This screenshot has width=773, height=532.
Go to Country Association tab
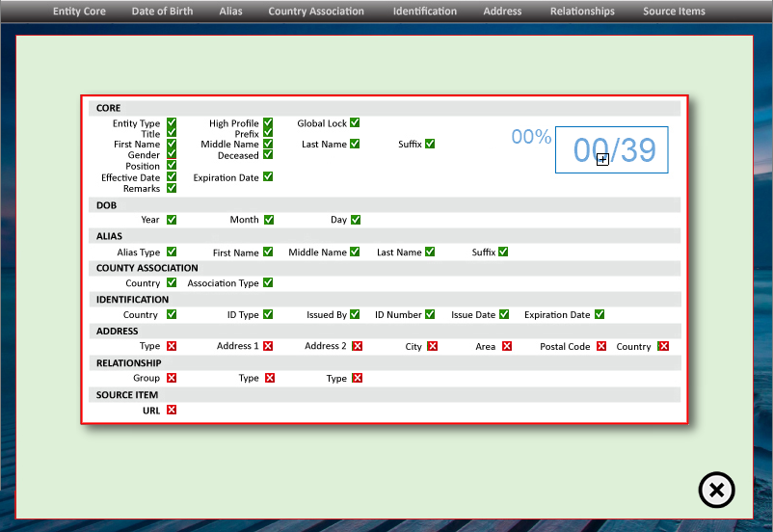click(x=316, y=11)
